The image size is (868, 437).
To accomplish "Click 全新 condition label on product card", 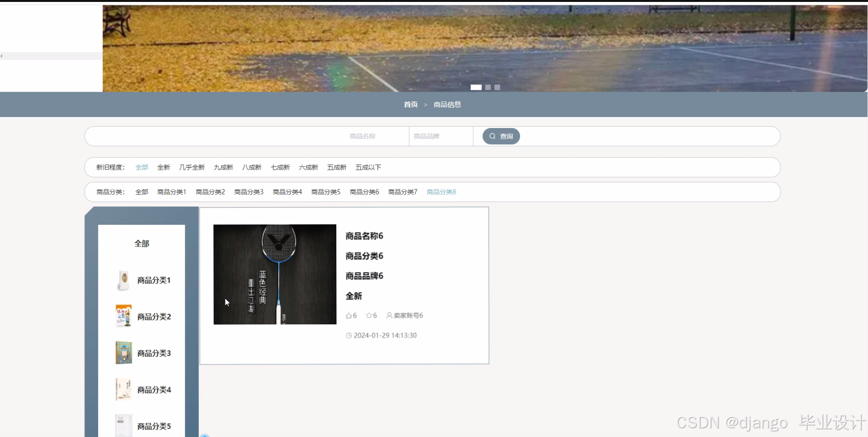I will coord(354,296).
